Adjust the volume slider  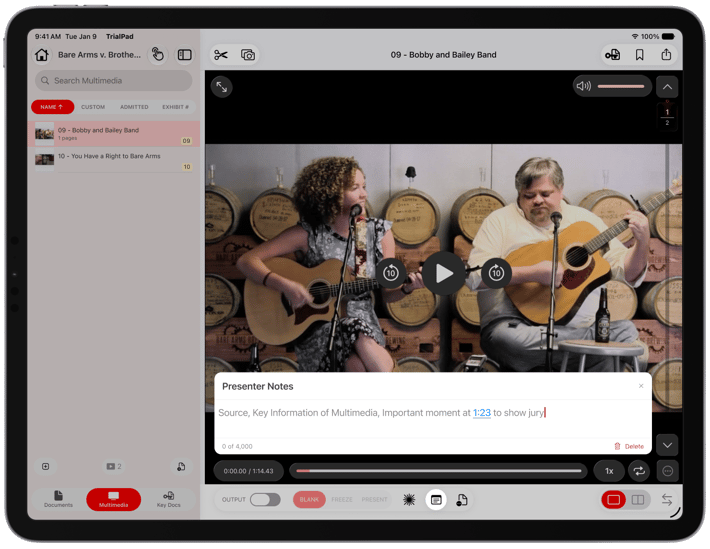coord(620,86)
